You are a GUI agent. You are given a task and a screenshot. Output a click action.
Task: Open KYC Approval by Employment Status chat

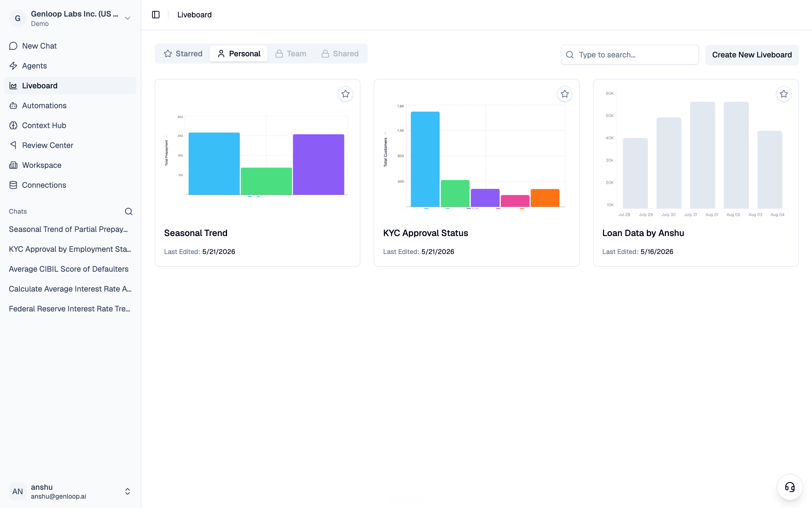pyautogui.click(x=70, y=249)
